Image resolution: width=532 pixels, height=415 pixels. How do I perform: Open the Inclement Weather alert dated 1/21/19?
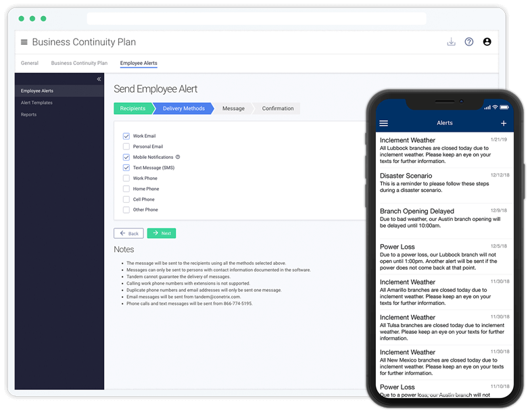click(445, 150)
